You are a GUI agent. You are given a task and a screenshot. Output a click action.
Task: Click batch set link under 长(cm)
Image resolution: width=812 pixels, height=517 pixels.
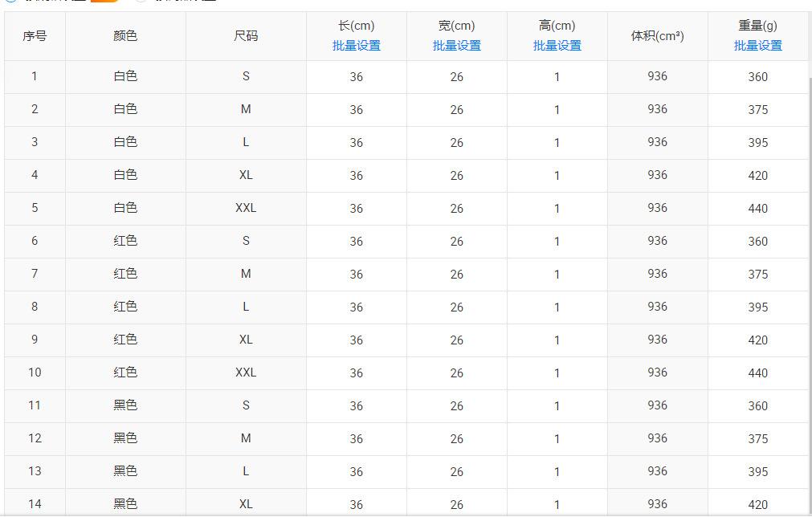(x=357, y=46)
